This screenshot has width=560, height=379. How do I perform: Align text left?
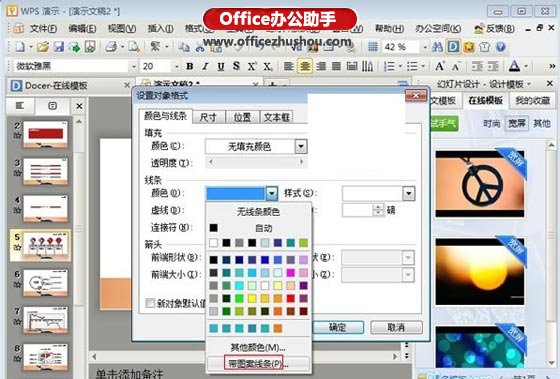[289, 66]
